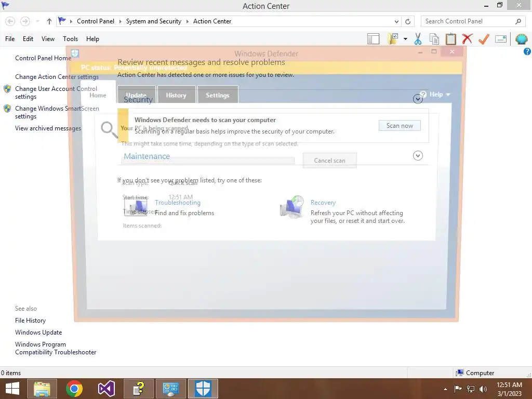532x399 pixels.
Task: Show hidden tray icons arrow
Action: [x=445, y=389]
